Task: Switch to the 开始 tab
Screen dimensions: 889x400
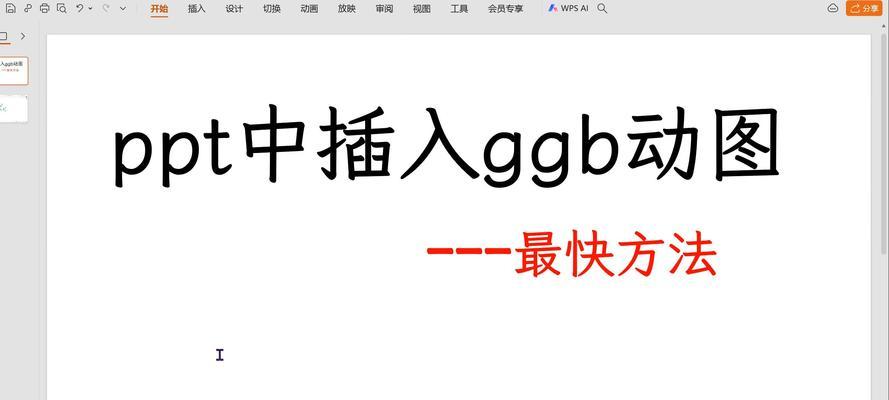Action: (159, 9)
